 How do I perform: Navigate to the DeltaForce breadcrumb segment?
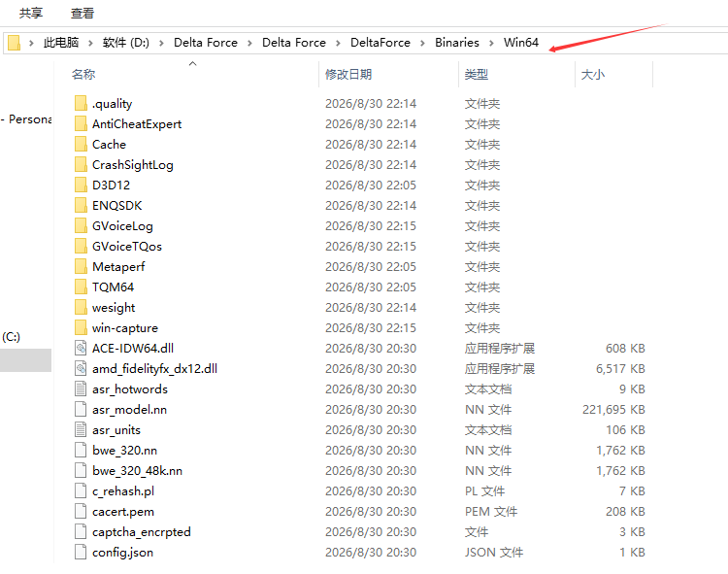point(381,43)
